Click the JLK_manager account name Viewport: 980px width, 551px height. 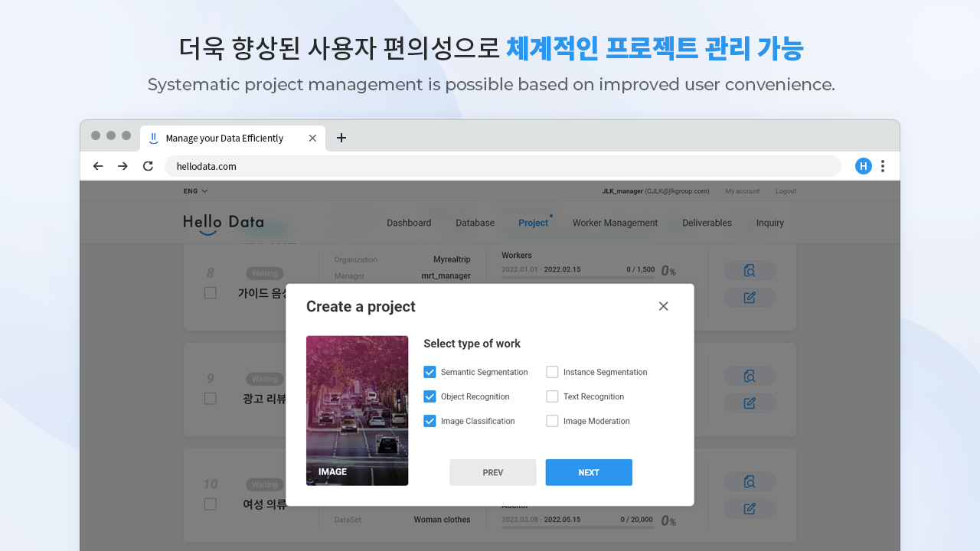pyautogui.click(x=622, y=191)
